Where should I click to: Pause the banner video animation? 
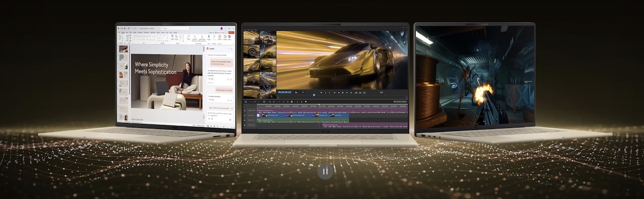[x=325, y=171]
